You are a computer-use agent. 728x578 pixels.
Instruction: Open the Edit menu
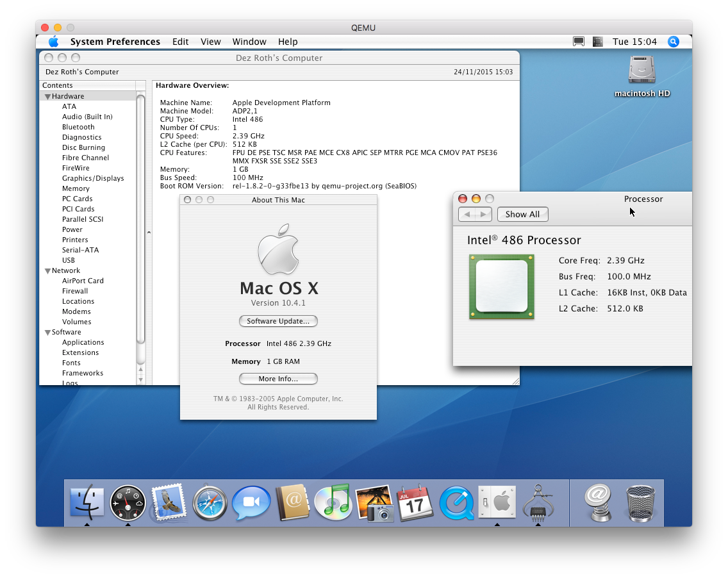tap(180, 42)
